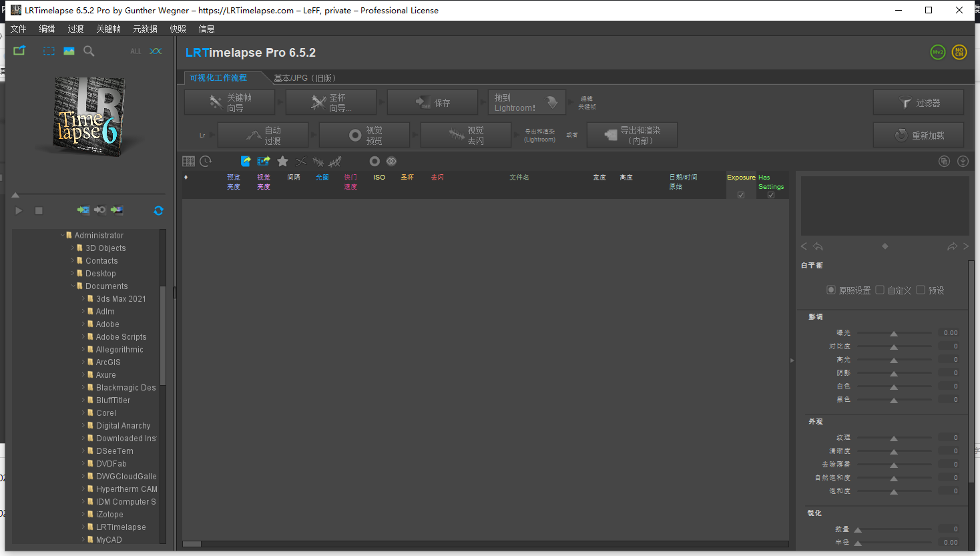The width and height of the screenshot is (980, 556).
Task: Click the 圣杯向导 button
Action: 331,102
